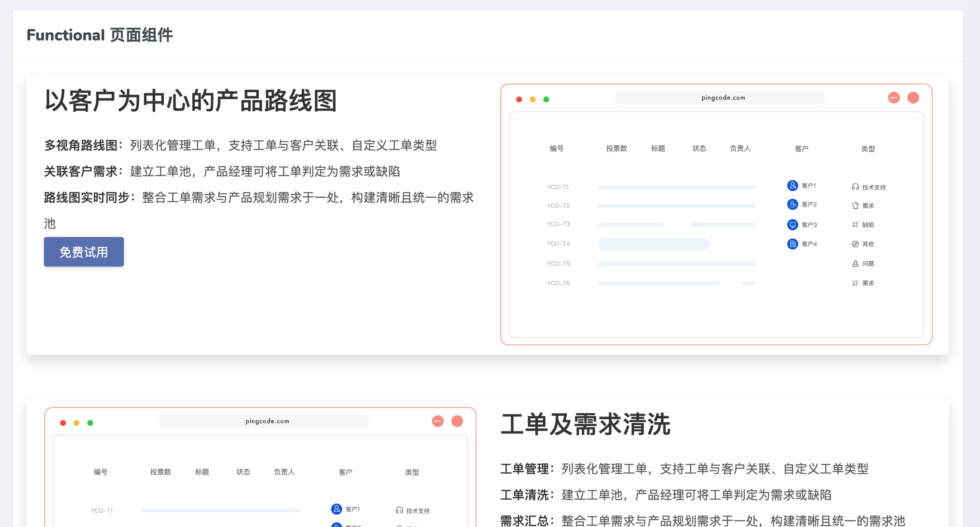
Task: Click the solid pink circle in top mockup
Action: 913,98
